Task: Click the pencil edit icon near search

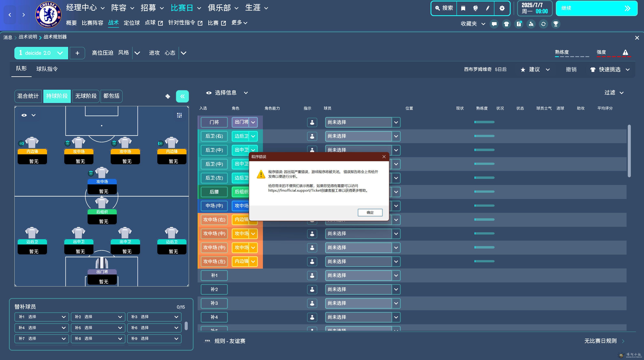Action: coord(488,8)
